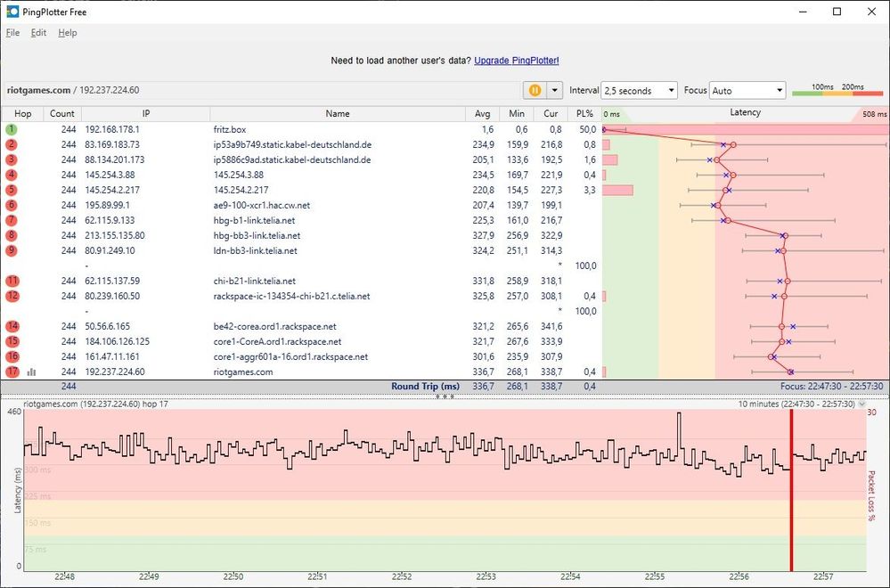Click the hop 17 timeline graph title
The image size is (890, 588).
coord(95,404)
